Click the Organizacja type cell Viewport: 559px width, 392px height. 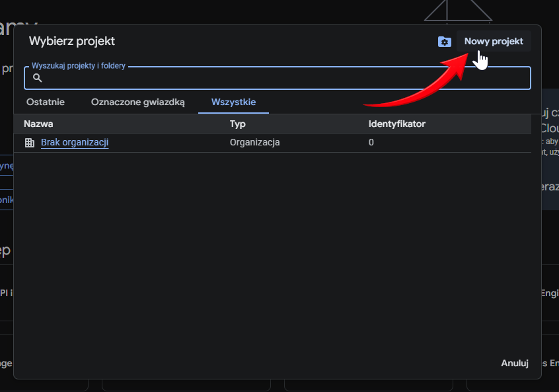254,142
